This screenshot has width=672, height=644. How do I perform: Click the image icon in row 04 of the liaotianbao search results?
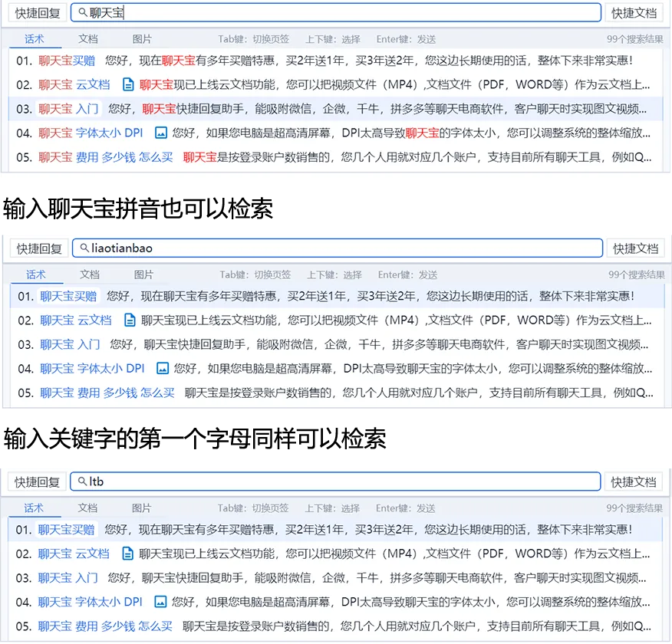pyautogui.click(x=163, y=369)
